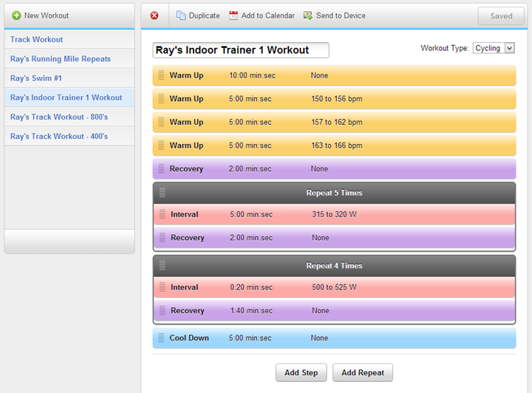
Task: Click the workout name text field
Action: (240, 50)
